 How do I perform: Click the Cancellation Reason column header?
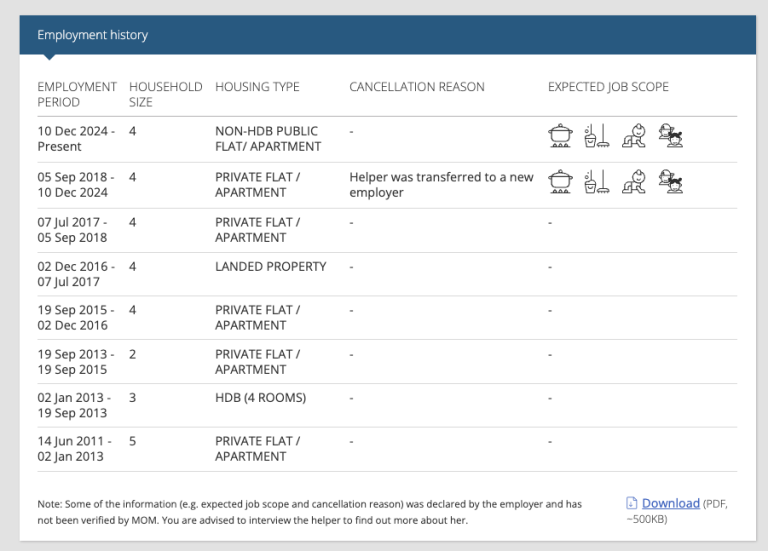(417, 87)
